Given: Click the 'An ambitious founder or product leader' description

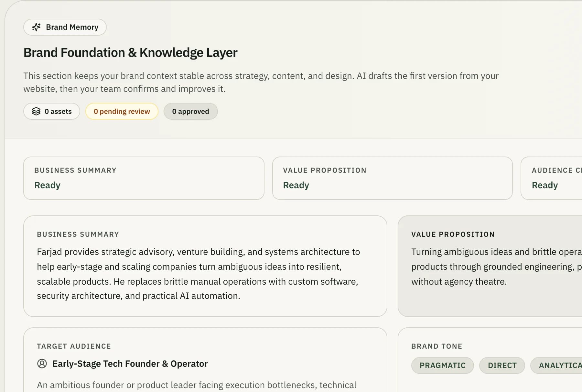Looking at the screenshot, I should 197,385.
